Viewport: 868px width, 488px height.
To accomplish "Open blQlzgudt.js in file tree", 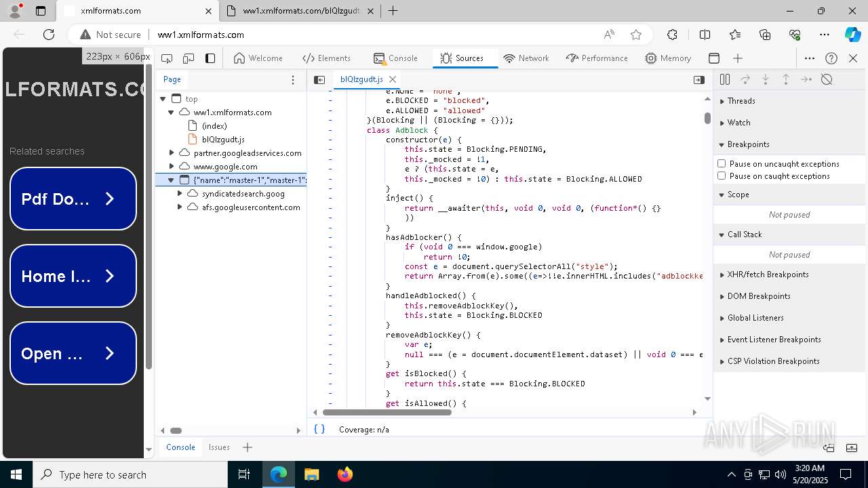I will point(223,140).
